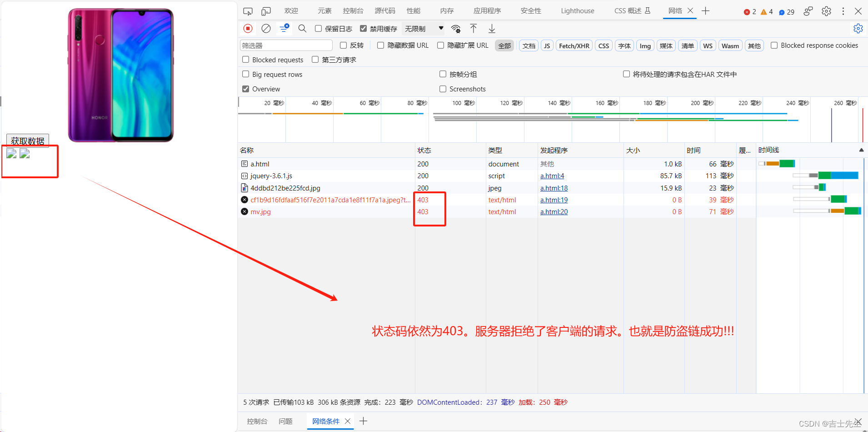Viewport: 868px width, 432px height.
Task: Click the filter text input field
Action: click(286, 45)
